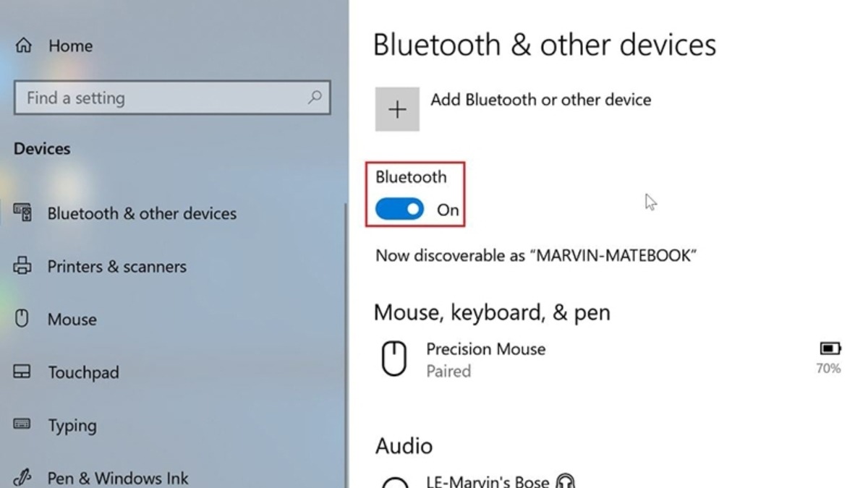Image resolution: width=868 pixels, height=488 pixels.
Task: Click the Precision Mouse device icon
Action: (x=394, y=359)
